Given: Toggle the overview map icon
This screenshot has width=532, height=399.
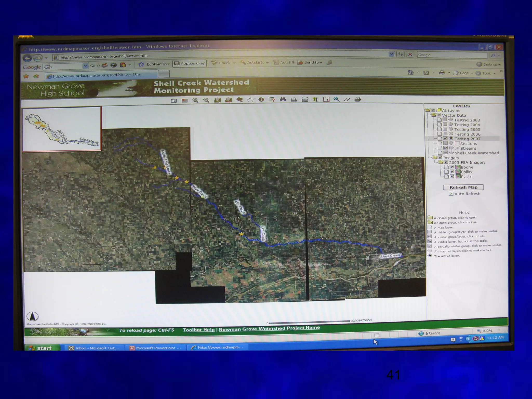Looking at the screenshot, I should point(184,101).
